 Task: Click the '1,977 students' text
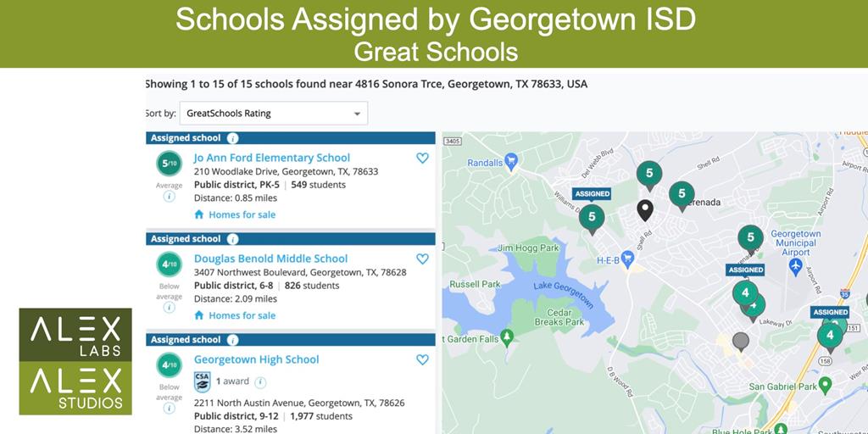coord(321,415)
